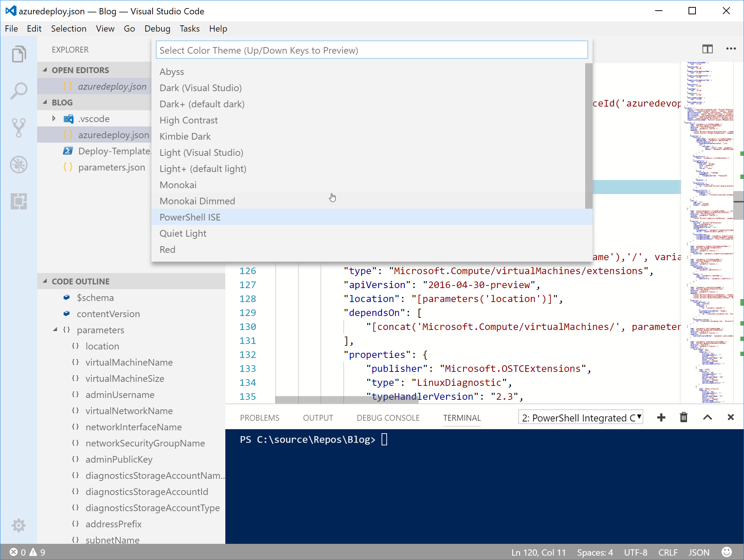Open the Search view in activity bar
Screen dimensions: 744x560
[19, 91]
